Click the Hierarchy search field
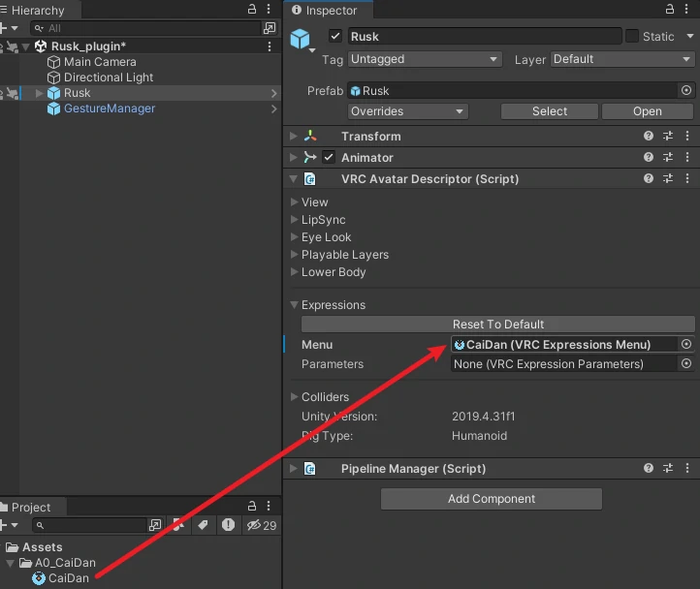The width and height of the screenshot is (700, 589). pos(145,29)
